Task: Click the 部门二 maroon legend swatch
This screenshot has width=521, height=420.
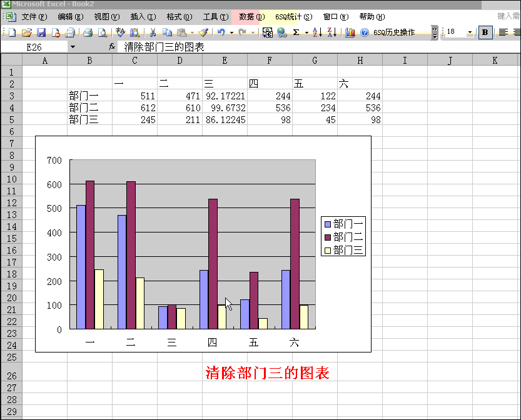Action: (328, 237)
